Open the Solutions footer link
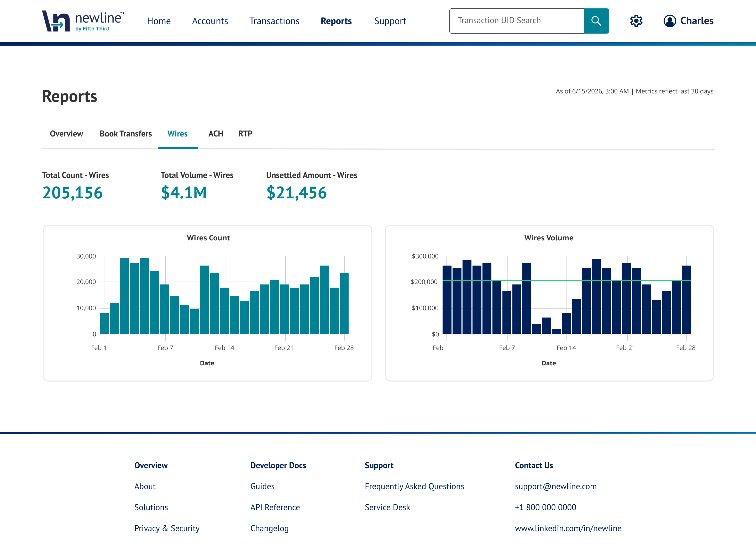 click(151, 508)
